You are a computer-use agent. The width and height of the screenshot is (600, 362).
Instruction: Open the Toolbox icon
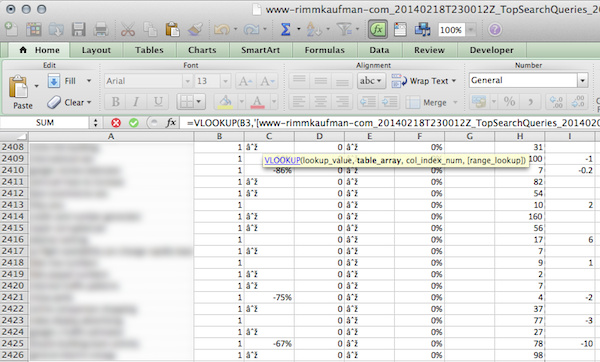coord(400,29)
